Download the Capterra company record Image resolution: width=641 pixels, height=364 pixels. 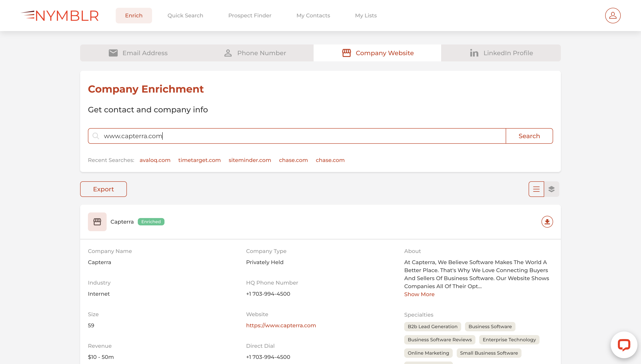(547, 222)
